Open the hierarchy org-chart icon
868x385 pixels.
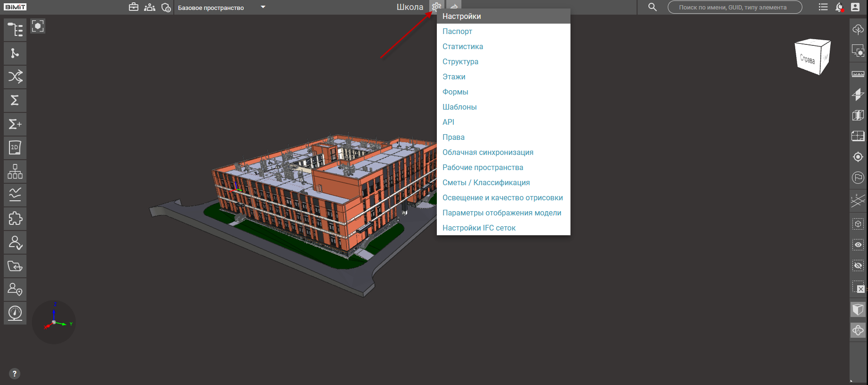coord(15,171)
